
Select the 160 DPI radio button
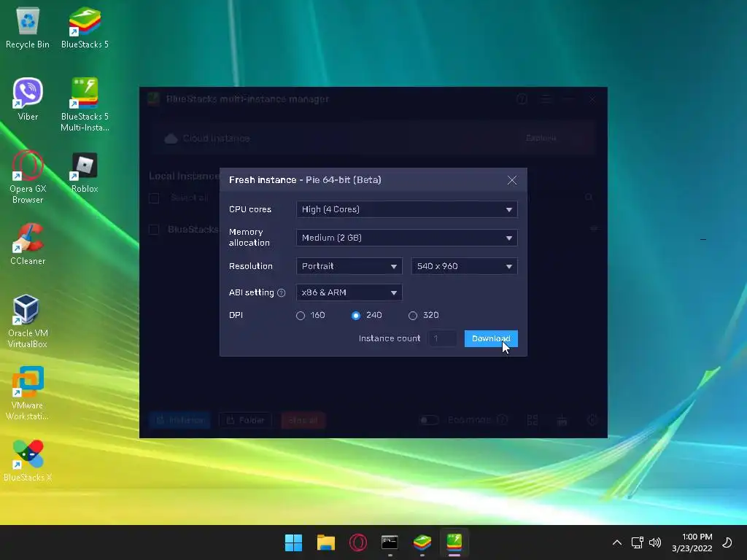300,316
